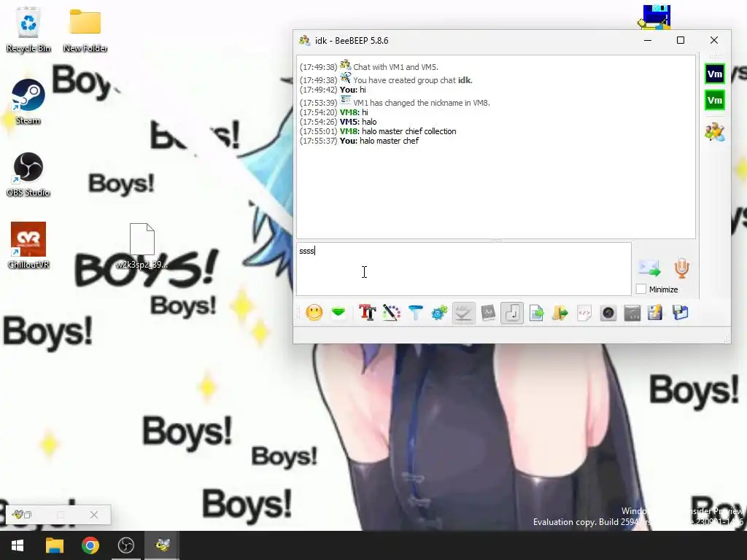Click the dark terminal-style window icon

click(632, 313)
